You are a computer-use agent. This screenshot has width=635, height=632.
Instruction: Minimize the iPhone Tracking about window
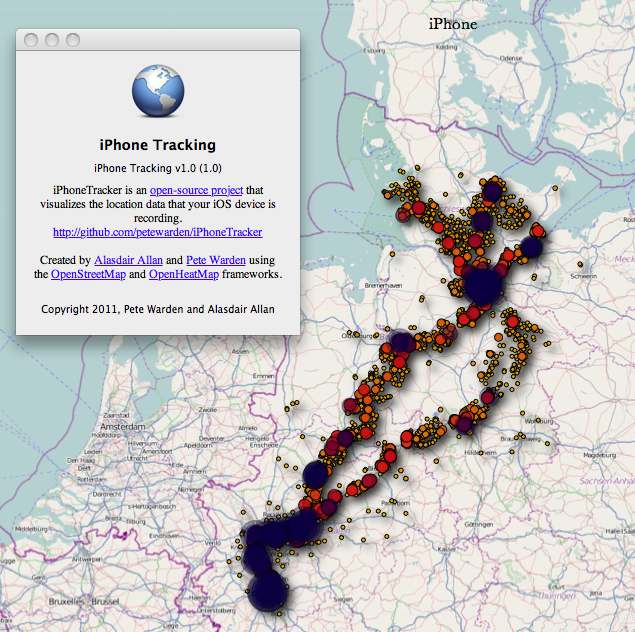pyautogui.click(x=52, y=40)
